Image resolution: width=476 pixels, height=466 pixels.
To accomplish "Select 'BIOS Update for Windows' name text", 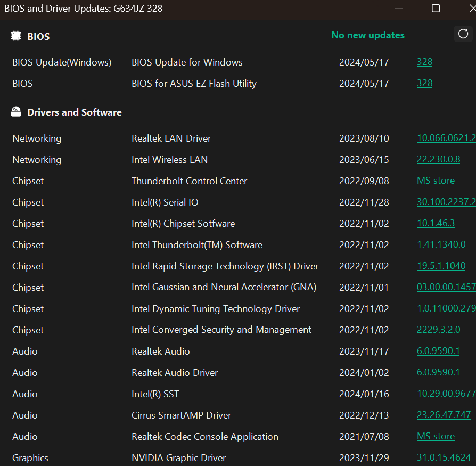I will [187, 62].
